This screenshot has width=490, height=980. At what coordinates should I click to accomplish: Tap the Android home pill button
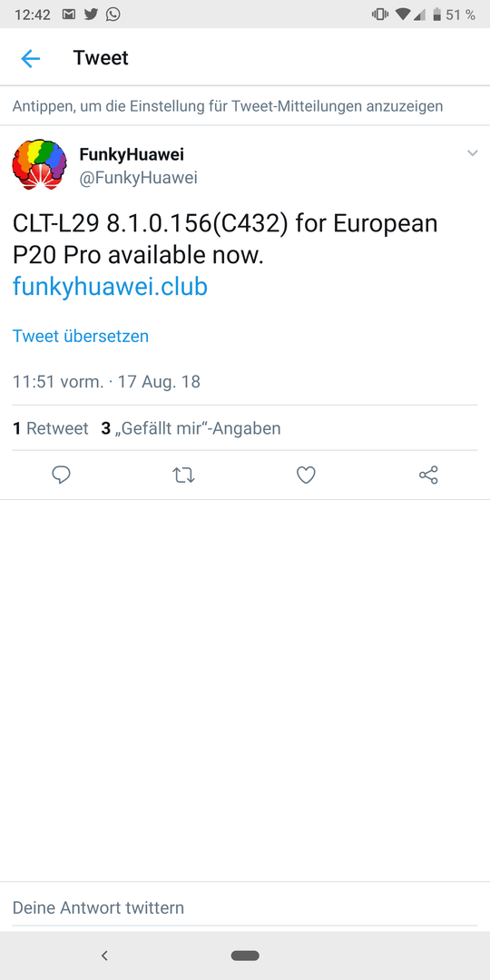point(245,955)
